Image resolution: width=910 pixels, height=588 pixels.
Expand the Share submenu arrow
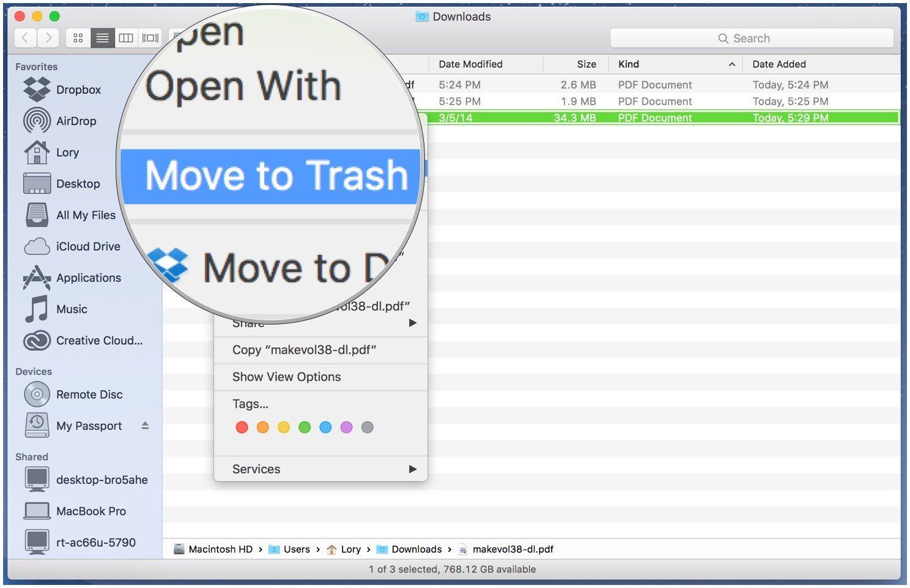click(413, 323)
